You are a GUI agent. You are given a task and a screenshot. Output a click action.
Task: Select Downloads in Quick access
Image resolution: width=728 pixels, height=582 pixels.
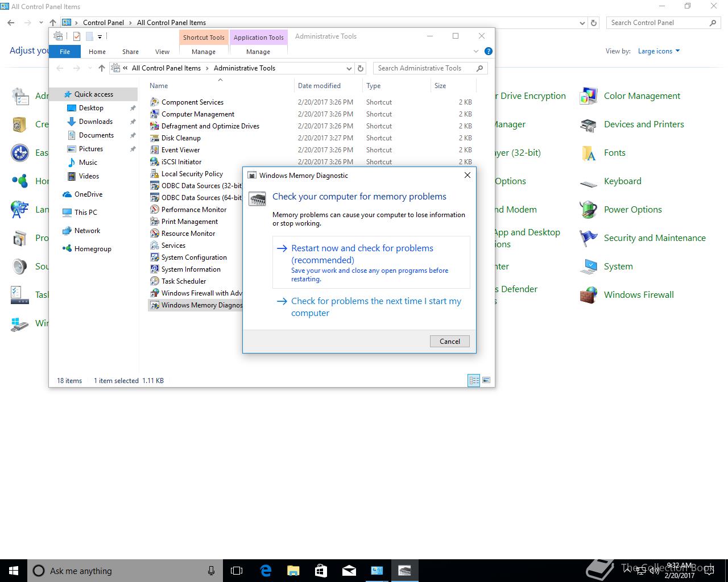(96, 122)
